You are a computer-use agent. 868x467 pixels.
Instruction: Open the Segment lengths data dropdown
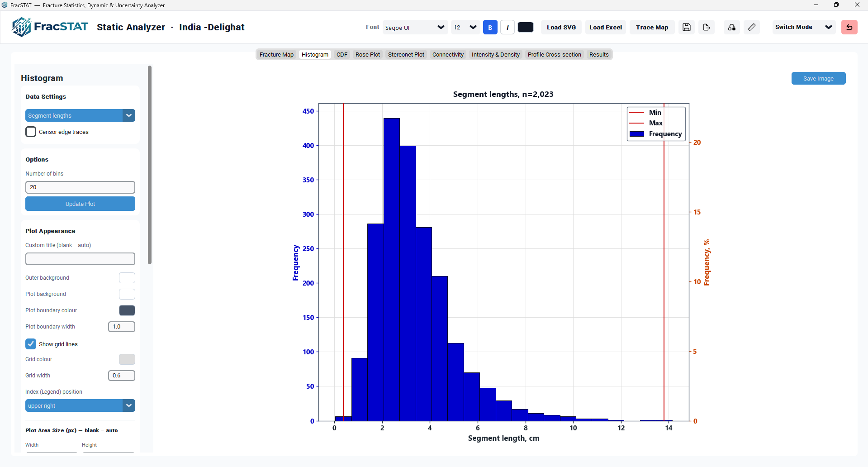pyautogui.click(x=80, y=115)
